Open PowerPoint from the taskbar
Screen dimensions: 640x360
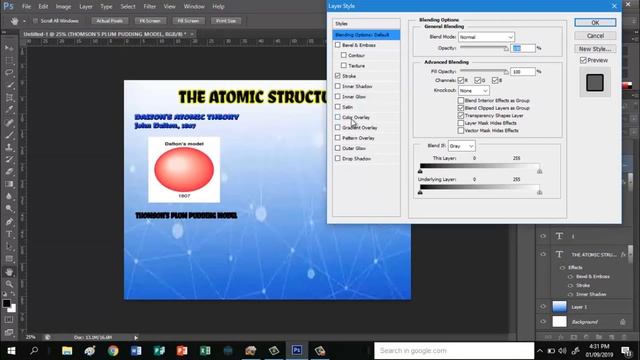coord(182,351)
